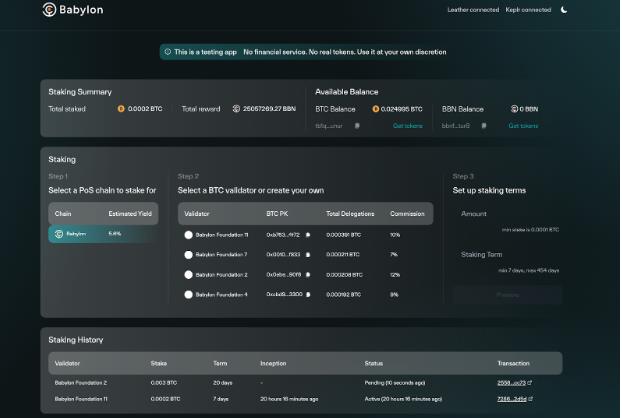Click Leather connected wallet status

pos(472,10)
